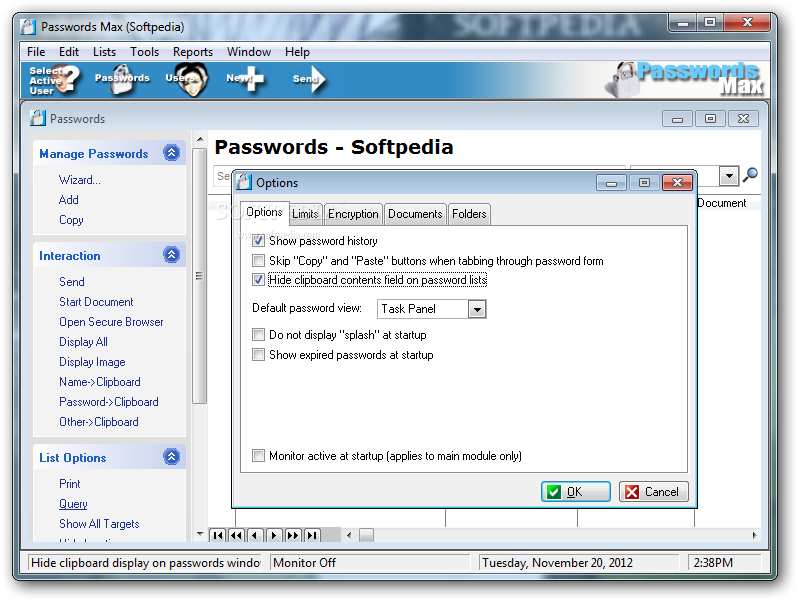The image size is (798, 601).
Task: Click the Query link
Action: point(73,504)
